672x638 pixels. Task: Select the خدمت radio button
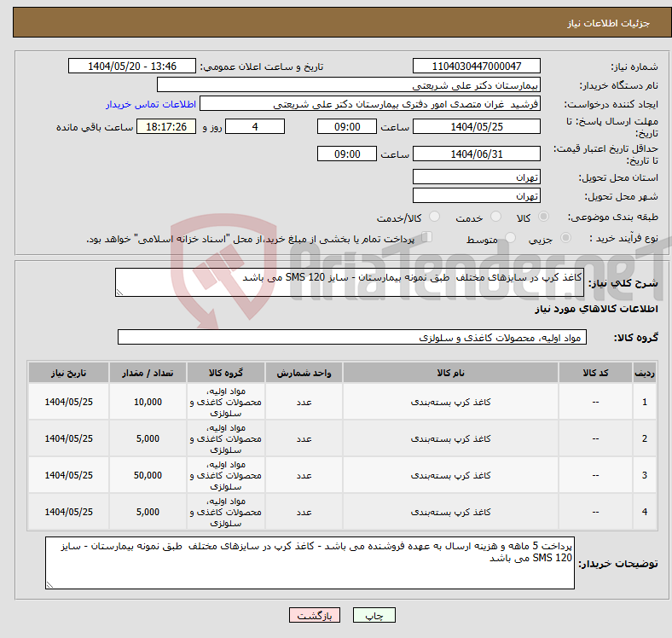click(x=495, y=217)
